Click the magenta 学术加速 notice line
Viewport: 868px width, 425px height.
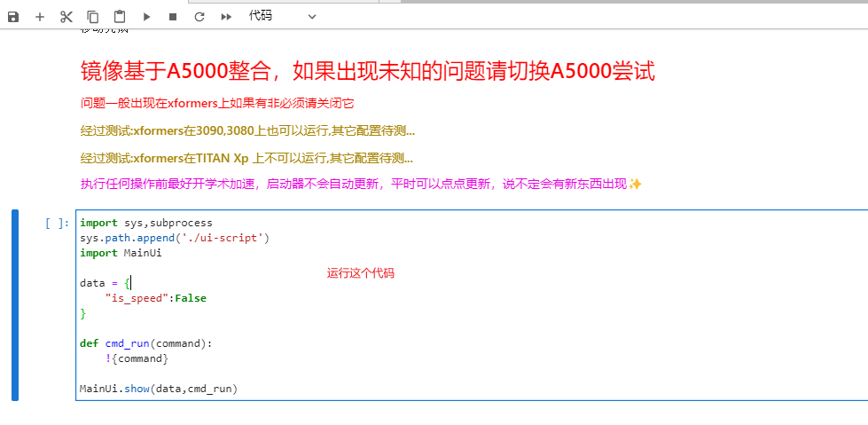pyautogui.click(x=361, y=184)
